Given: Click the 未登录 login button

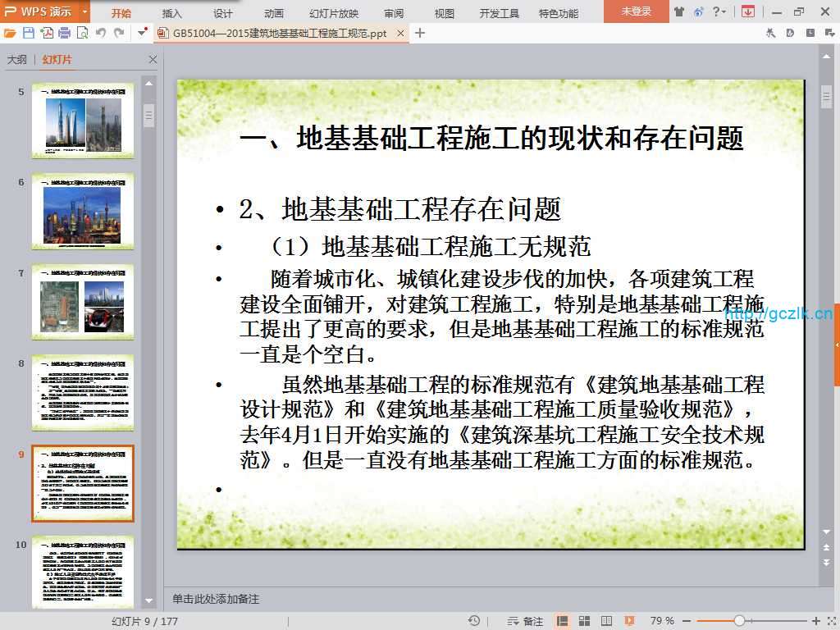Looking at the screenshot, I should point(636,11).
